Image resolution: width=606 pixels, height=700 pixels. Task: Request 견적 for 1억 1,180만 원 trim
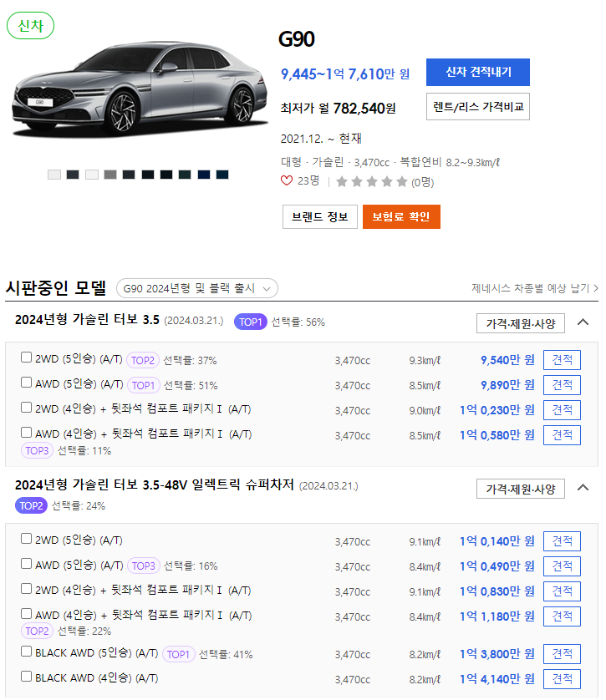(562, 616)
